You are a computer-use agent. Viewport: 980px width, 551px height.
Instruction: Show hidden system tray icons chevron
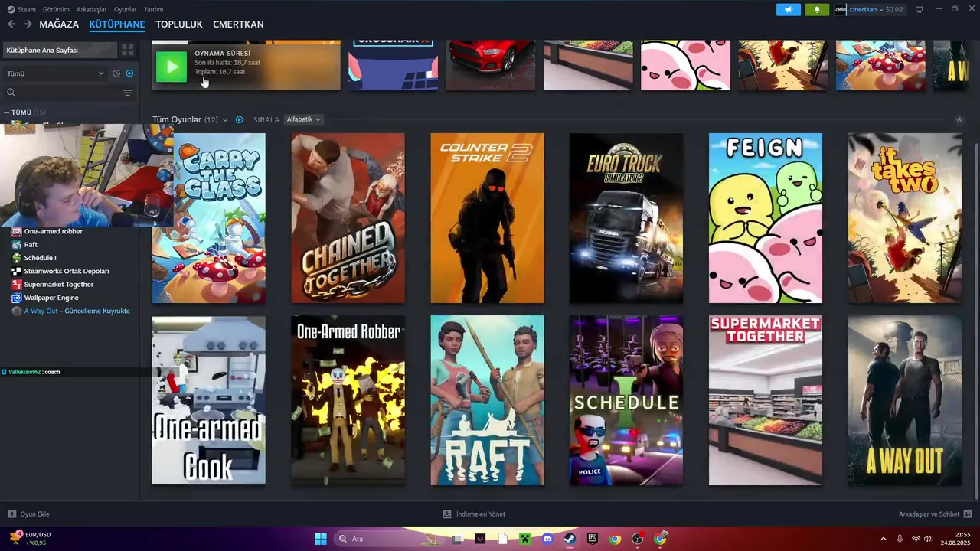883,539
